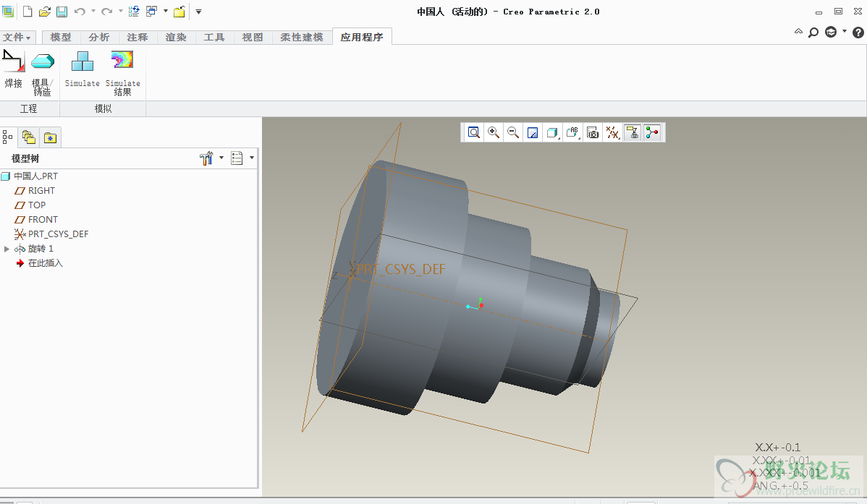Repaint the graphics window

tap(533, 132)
